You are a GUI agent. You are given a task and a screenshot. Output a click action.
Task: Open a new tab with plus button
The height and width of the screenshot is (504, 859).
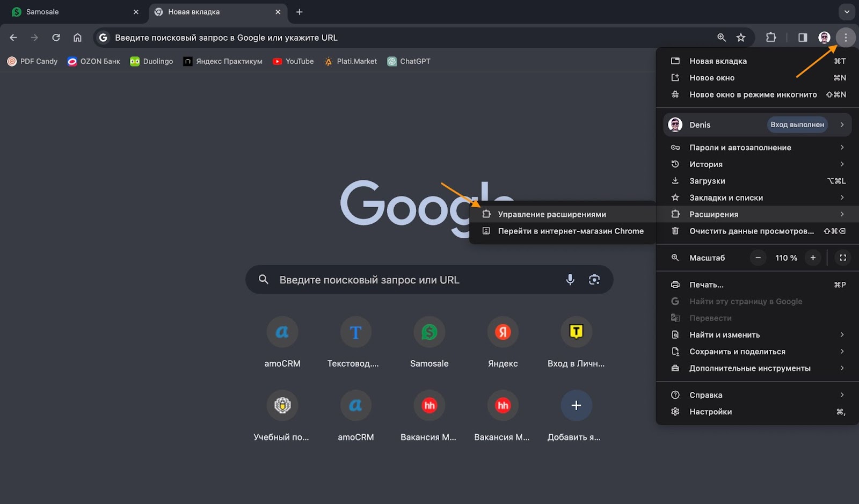point(300,12)
